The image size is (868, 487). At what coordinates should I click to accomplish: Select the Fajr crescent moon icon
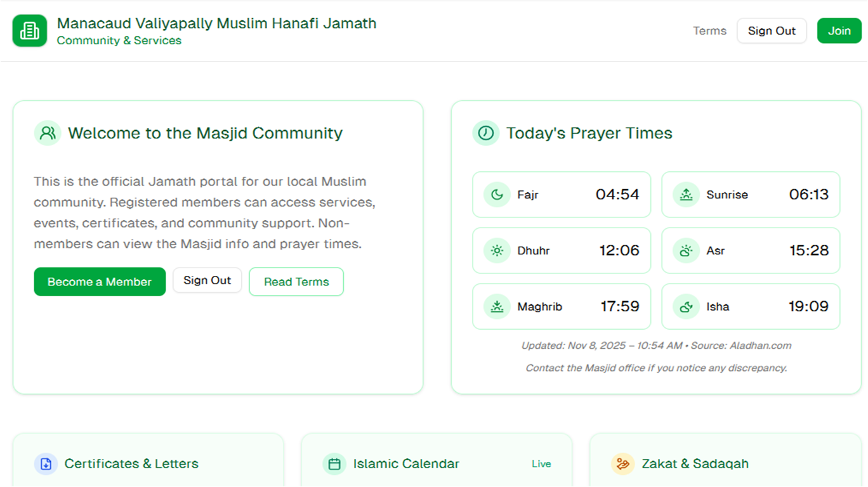(498, 195)
